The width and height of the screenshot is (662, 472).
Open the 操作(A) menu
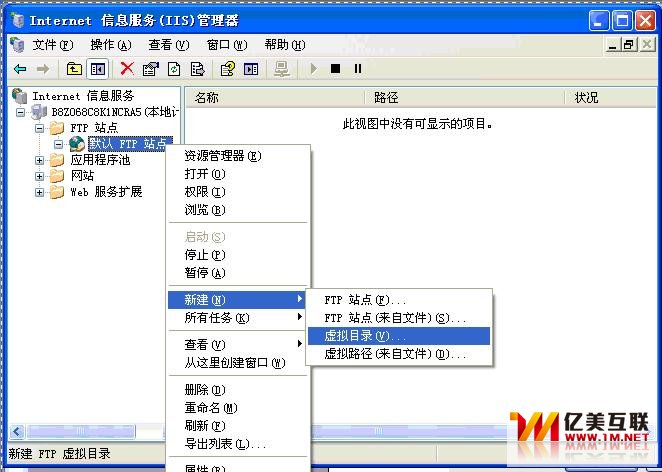point(111,45)
